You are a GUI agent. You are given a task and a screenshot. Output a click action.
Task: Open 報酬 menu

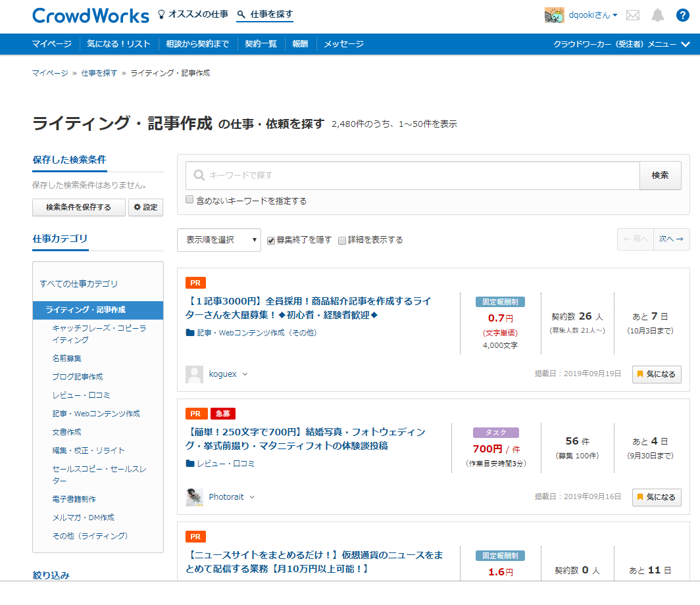tap(300, 44)
